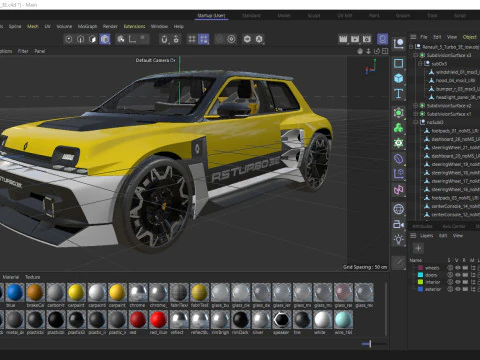
Task: Open the Extensions menu
Action: 134,26
